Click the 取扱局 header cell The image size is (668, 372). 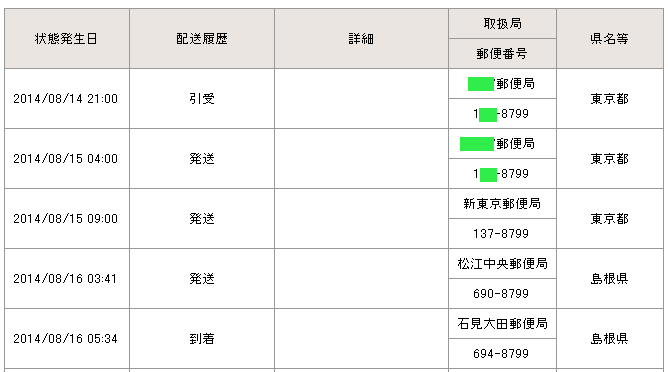tap(502, 24)
